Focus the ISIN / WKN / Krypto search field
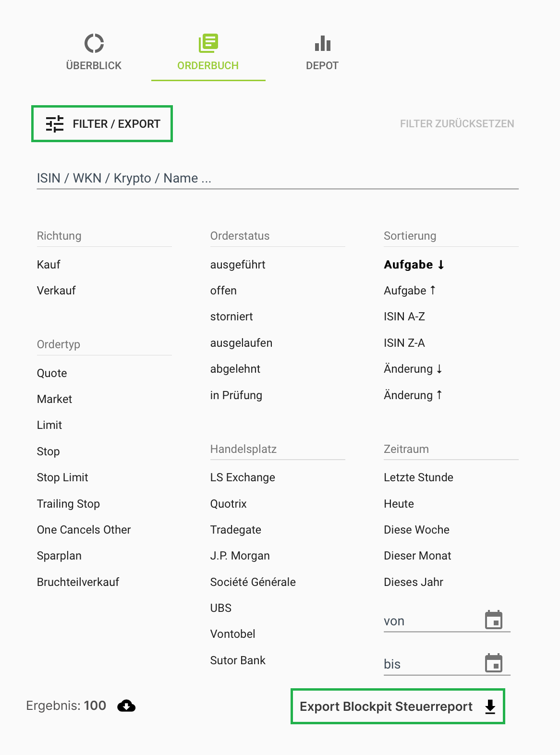The height and width of the screenshot is (755, 560). tap(277, 178)
